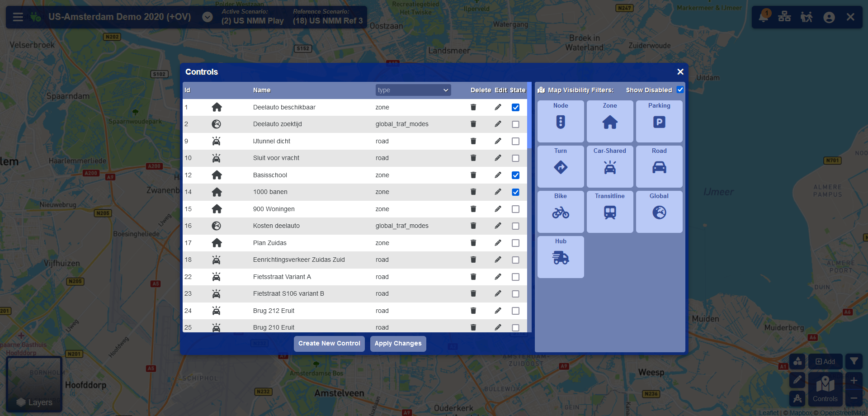868x416 pixels.
Task: Select the pencil draw tool on map
Action: pyautogui.click(x=797, y=380)
